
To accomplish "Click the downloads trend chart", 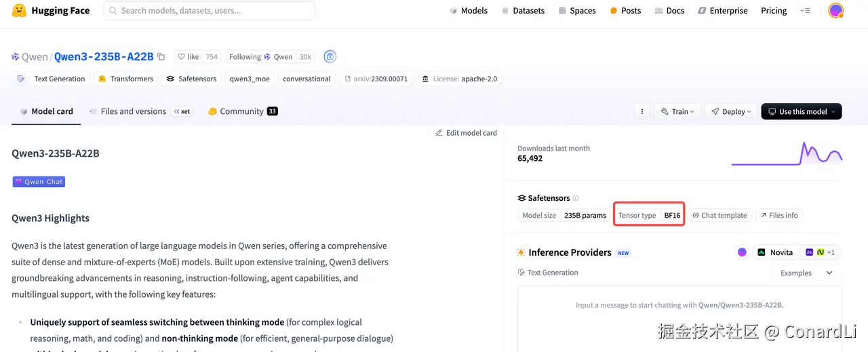I will pyautogui.click(x=787, y=154).
